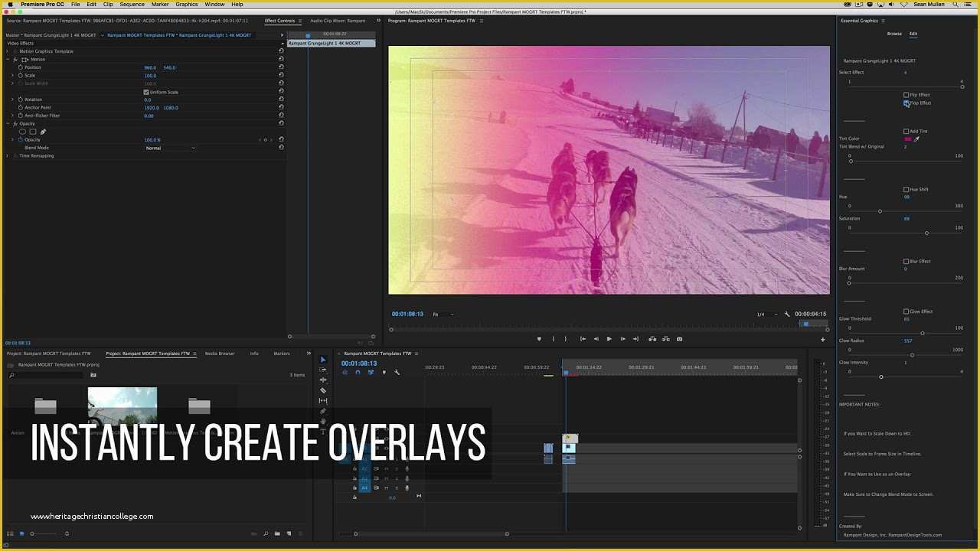Select Edit in Essential Graphics
Image resolution: width=980 pixels, height=551 pixels.
click(x=913, y=34)
